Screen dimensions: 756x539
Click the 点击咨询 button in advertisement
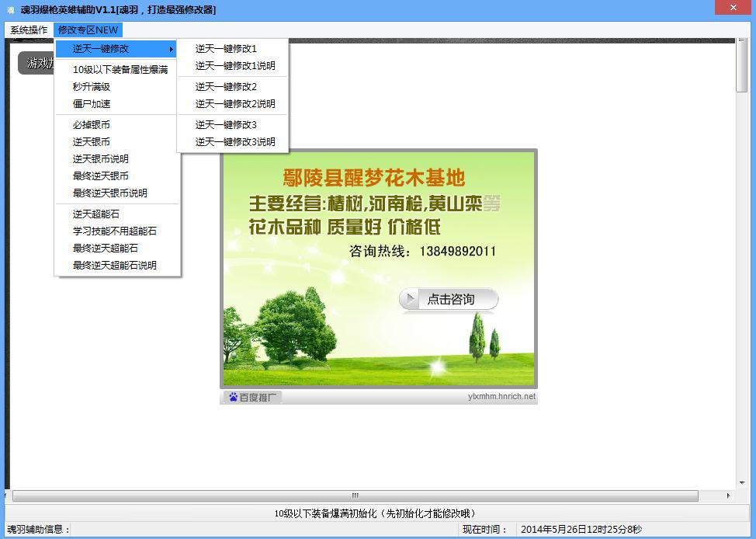click(449, 299)
